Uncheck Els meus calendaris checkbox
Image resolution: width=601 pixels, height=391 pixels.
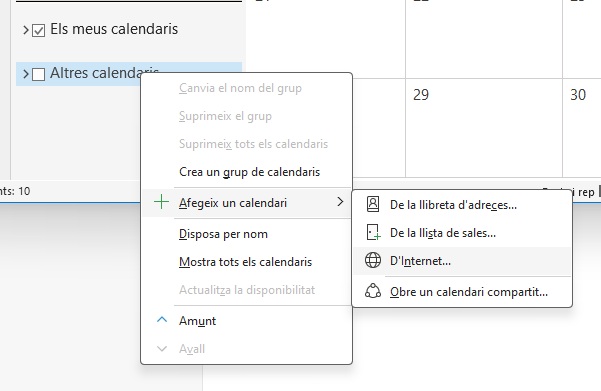(38, 30)
